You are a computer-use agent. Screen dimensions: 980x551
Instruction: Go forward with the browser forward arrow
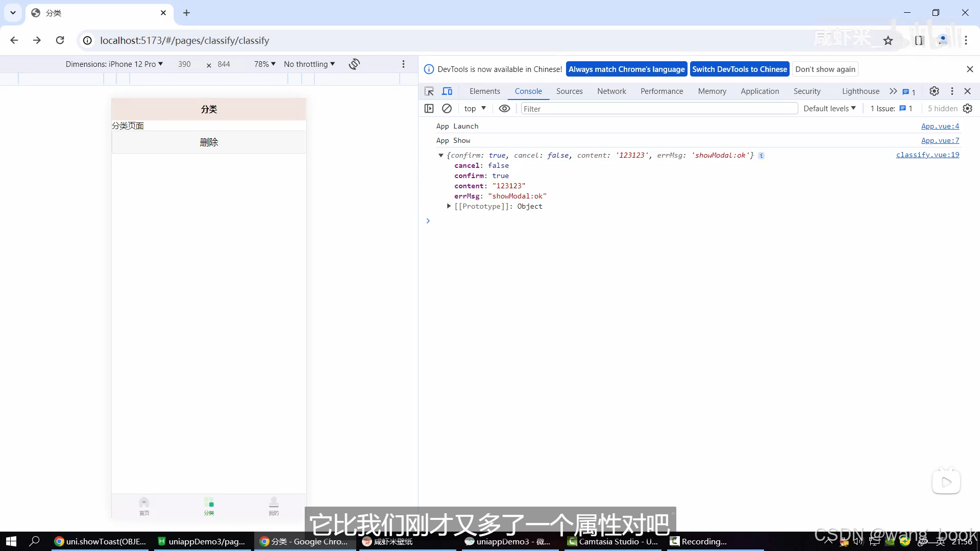(x=37, y=40)
